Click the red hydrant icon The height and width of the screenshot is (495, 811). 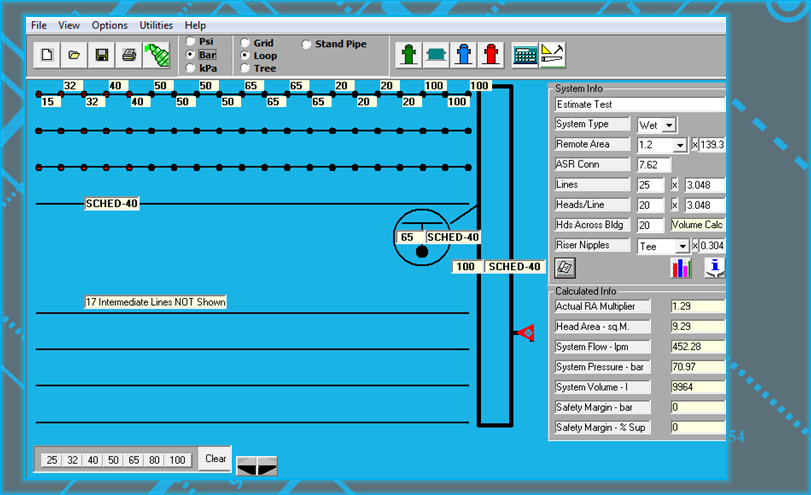pos(490,54)
